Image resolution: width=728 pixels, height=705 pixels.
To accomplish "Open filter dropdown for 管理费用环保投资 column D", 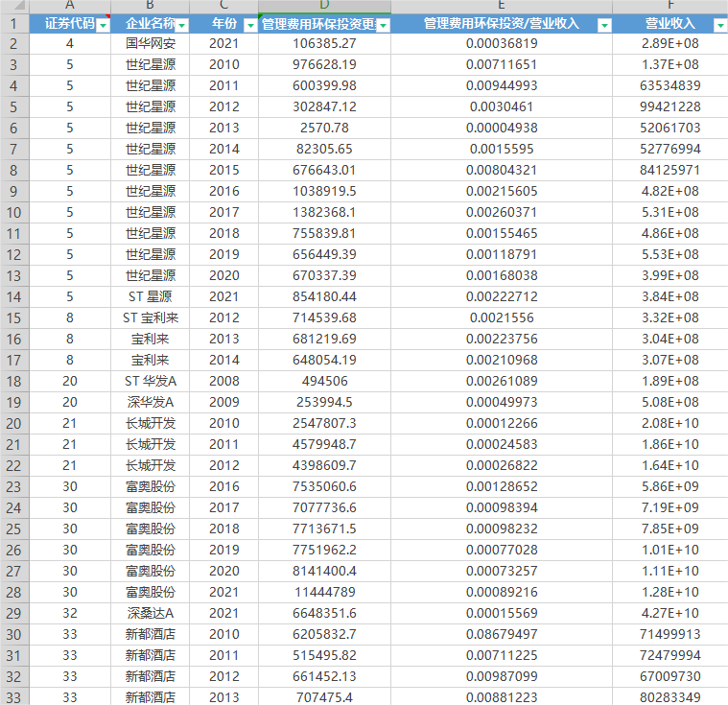I will pos(383,26).
